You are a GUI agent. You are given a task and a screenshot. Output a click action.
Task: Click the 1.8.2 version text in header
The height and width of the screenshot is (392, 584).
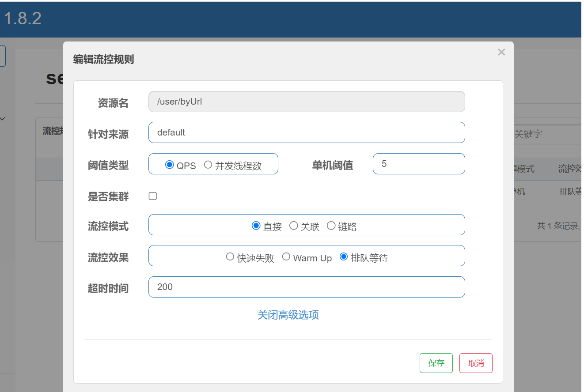click(x=23, y=19)
